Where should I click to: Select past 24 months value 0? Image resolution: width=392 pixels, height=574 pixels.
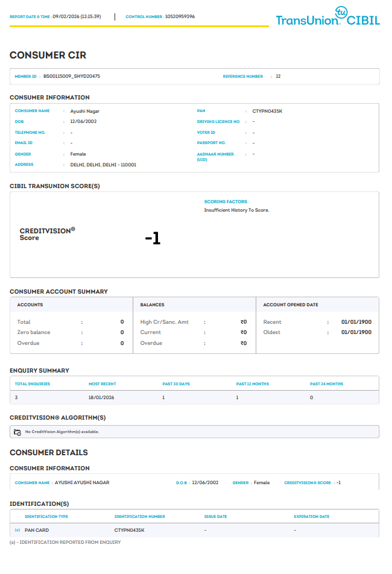311,397
